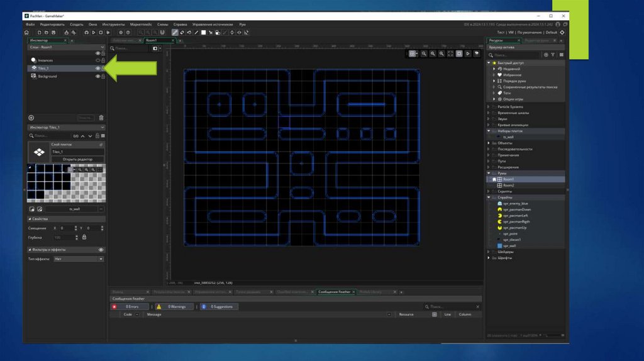This screenshot has height=361, width=644.
Task: Select the pencil tile drawing tool
Action: point(175,32)
